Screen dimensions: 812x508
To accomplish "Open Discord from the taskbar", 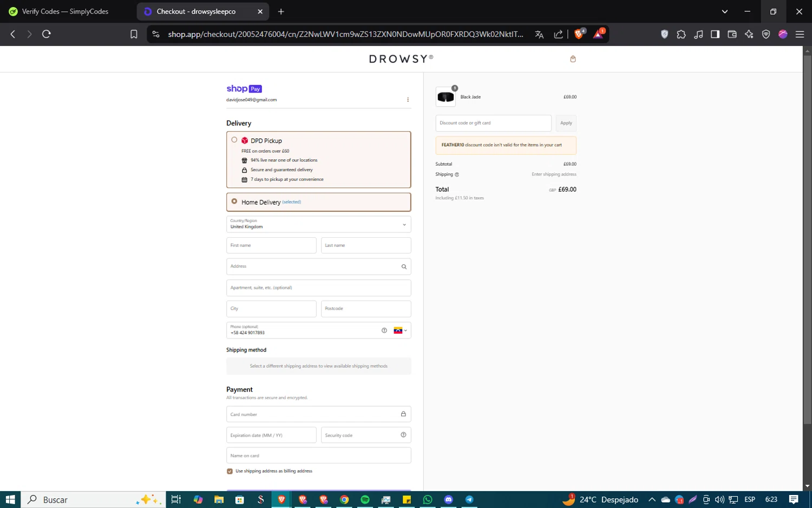I will coord(448,499).
